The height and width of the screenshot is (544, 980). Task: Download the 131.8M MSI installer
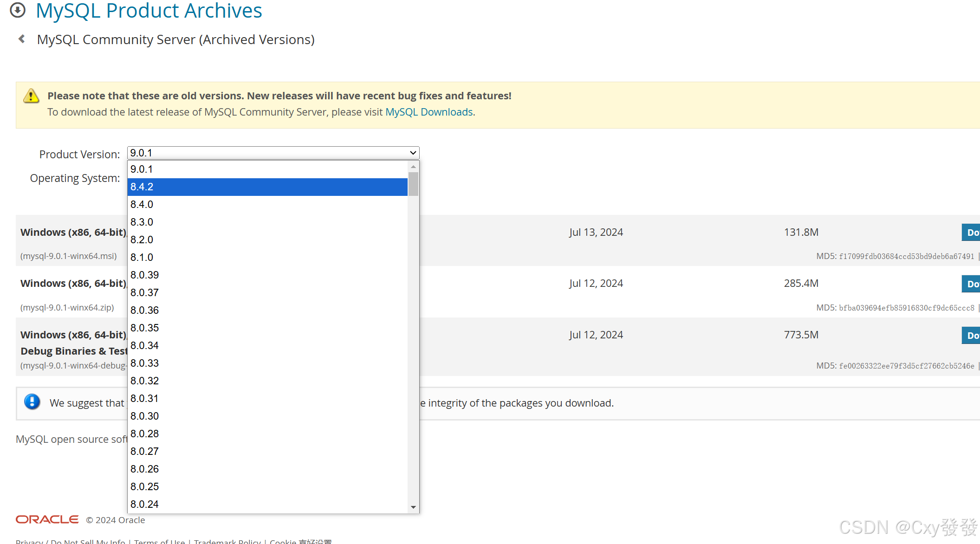(x=971, y=233)
